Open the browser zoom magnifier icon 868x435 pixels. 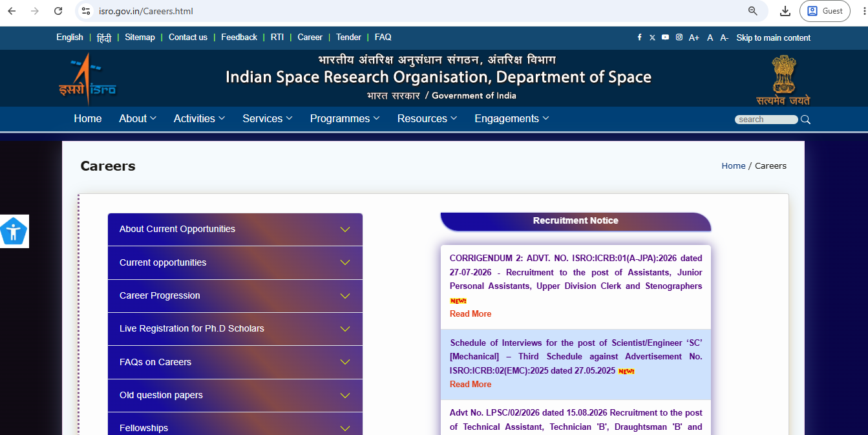pyautogui.click(x=752, y=11)
